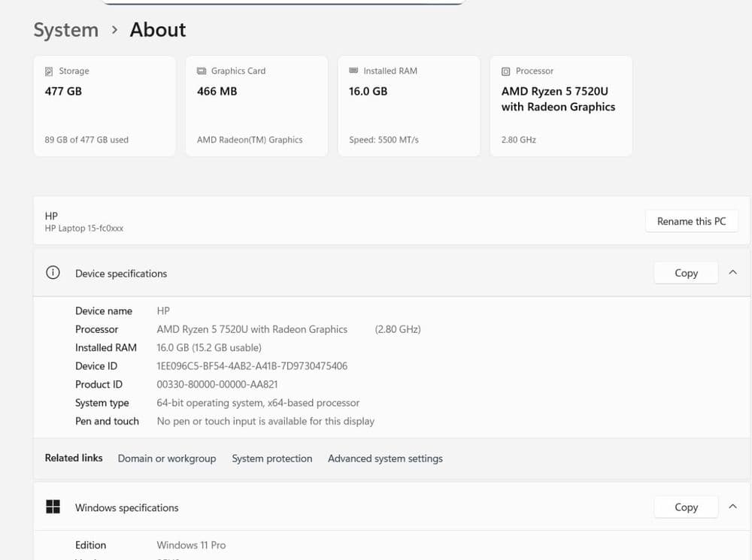Click the 16.0 GB (15.2 GB usable) value

[x=209, y=347]
